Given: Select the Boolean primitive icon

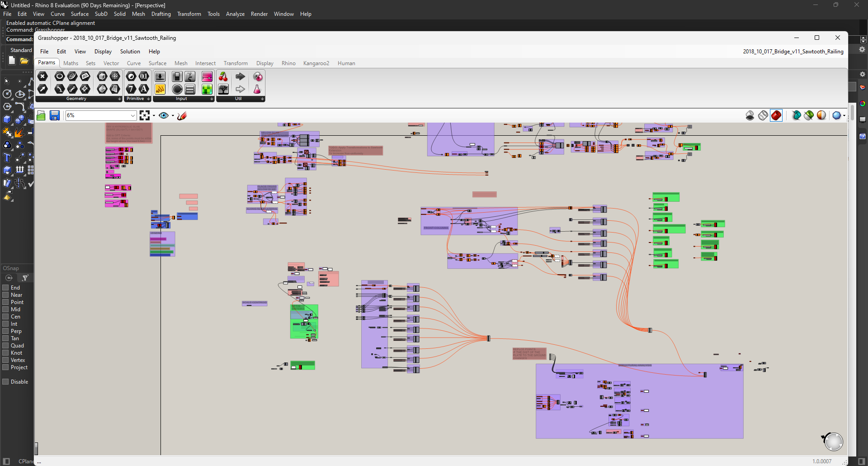Looking at the screenshot, I should (131, 76).
